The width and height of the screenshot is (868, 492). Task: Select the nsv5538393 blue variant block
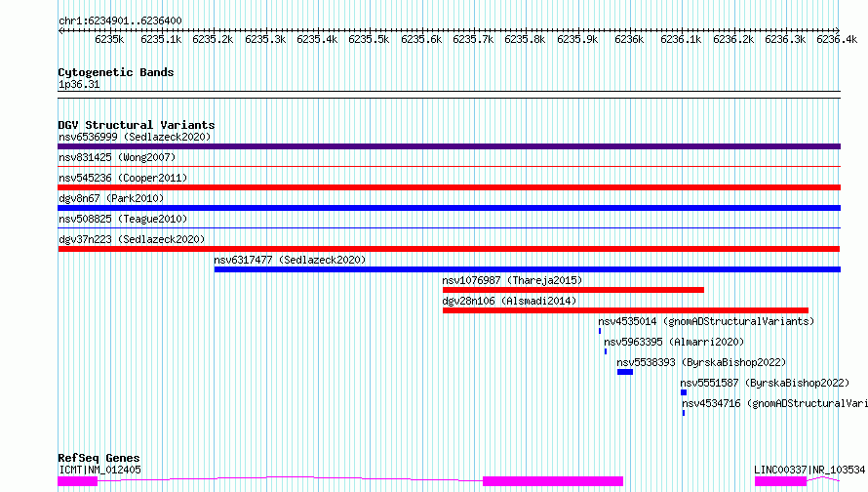625,372
